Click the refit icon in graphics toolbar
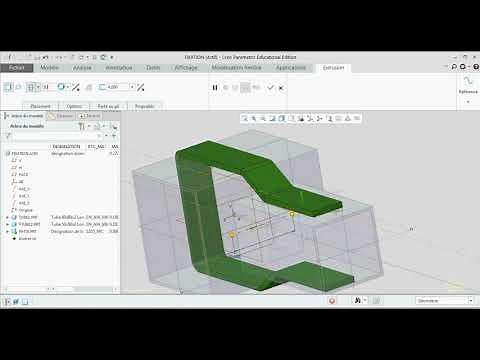Viewport: 480px width, 360px height. 245,118
